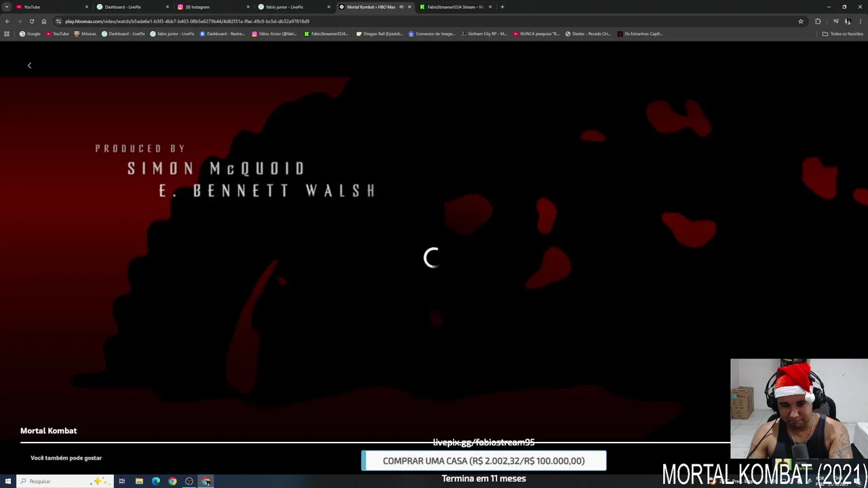Open the Chrome profile avatar
The height and width of the screenshot is (488, 868).
(x=848, y=21)
